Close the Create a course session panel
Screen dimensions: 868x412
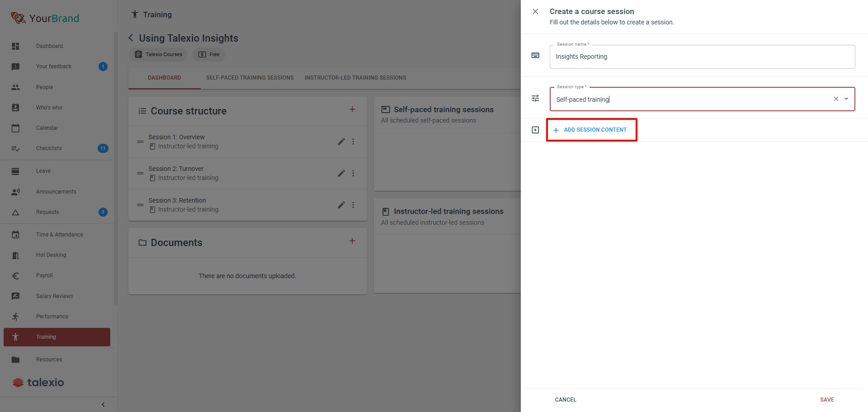point(535,12)
